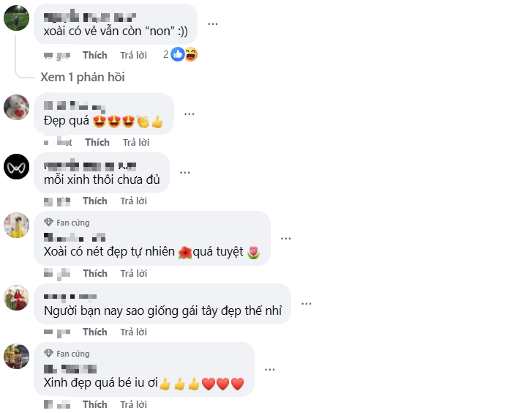Open more options on "Người bạn nay" comment

307,304
